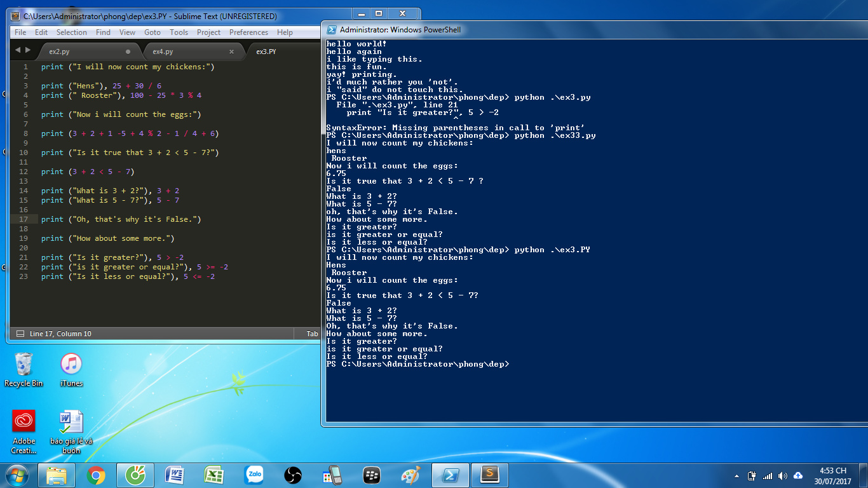Click the Excel icon in the taskbar
This screenshot has width=868, height=488.
214,475
